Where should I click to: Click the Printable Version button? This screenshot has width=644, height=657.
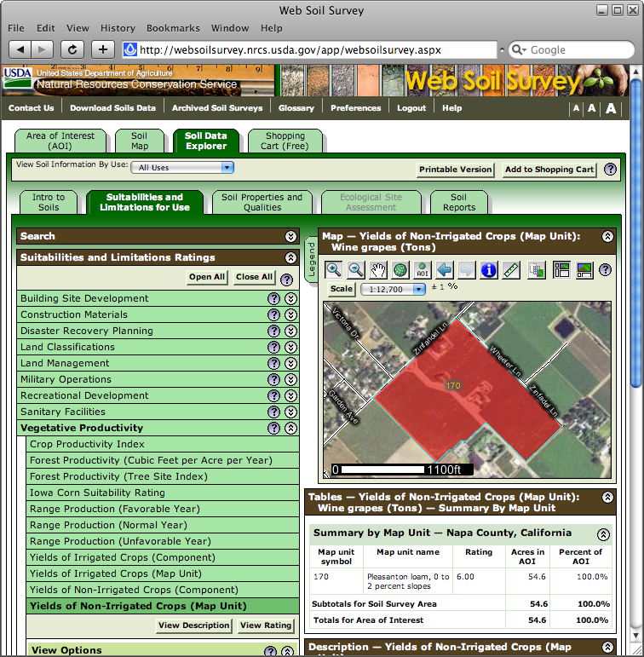coord(456,170)
